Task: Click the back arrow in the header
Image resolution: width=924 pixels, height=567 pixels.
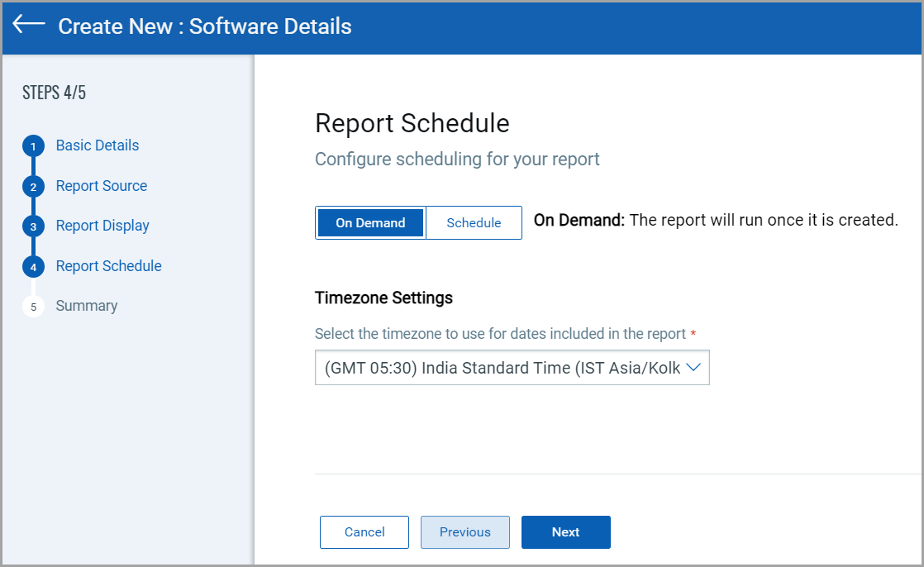Action: [x=29, y=25]
